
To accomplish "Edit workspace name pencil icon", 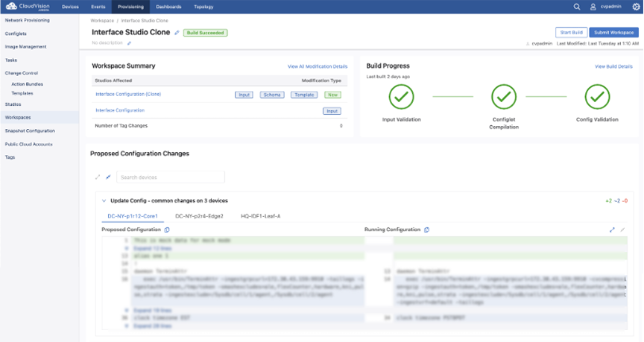I will coord(177,33).
